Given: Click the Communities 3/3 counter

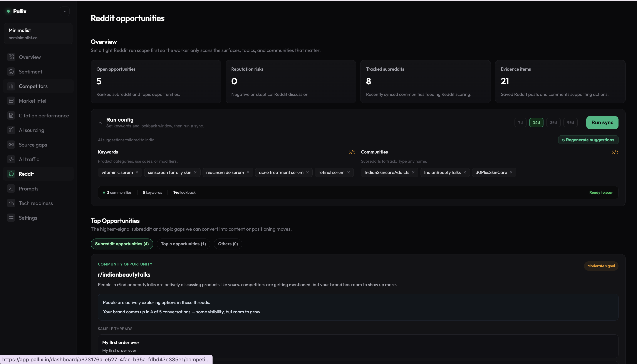Looking at the screenshot, I should point(615,152).
